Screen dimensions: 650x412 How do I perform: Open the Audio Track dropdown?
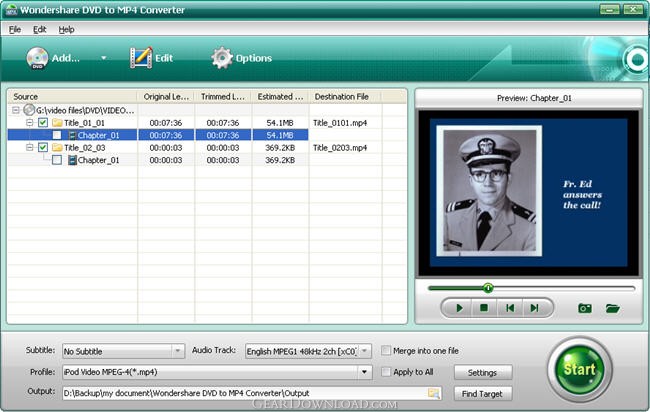[x=364, y=351]
